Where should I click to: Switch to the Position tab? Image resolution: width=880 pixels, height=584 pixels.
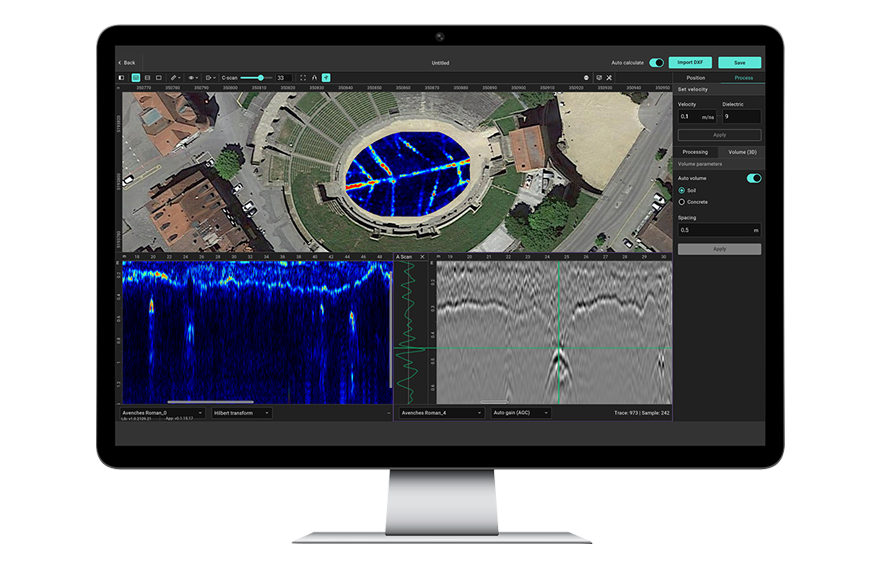[696, 77]
